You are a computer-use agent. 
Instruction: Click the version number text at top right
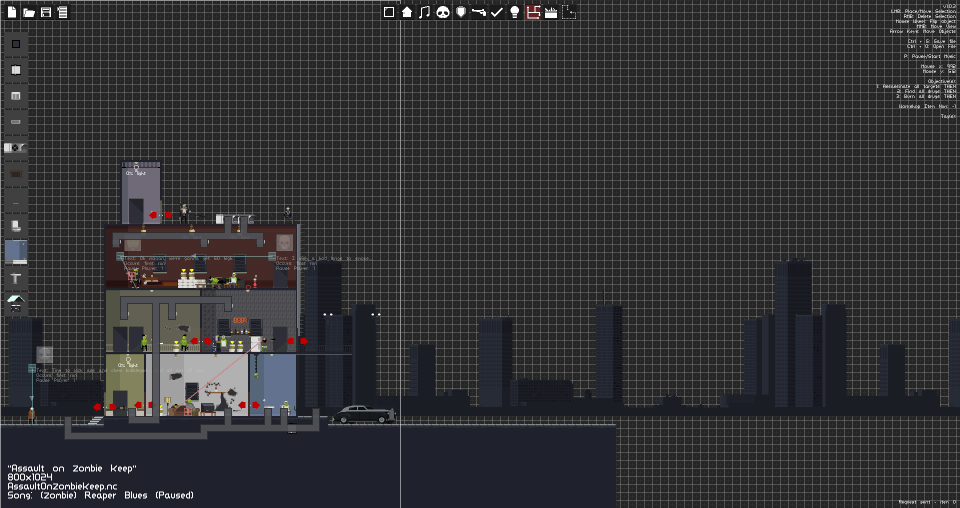[x=949, y=6]
